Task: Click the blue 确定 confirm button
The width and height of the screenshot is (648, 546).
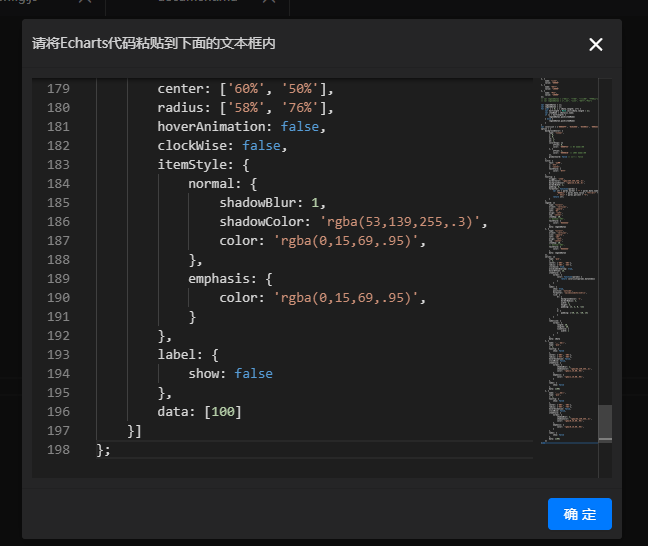Action: pos(579,514)
